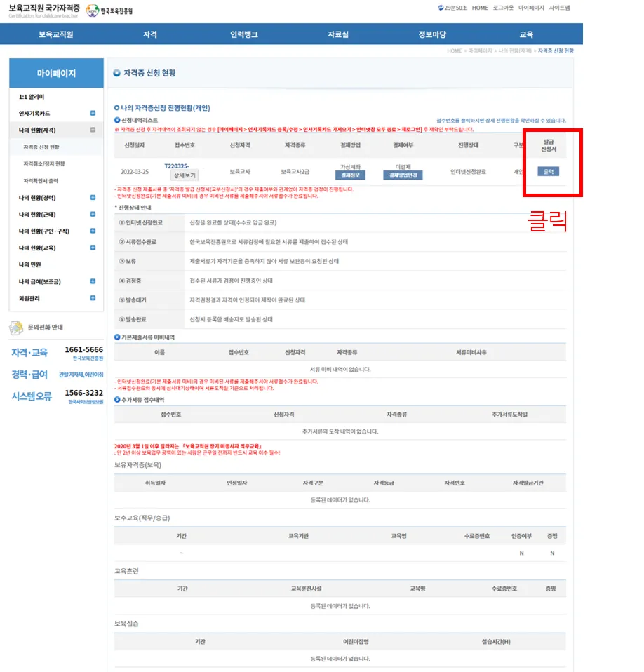Open the 자격 top navigation menu
The height and width of the screenshot is (672, 644).
tap(149, 34)
